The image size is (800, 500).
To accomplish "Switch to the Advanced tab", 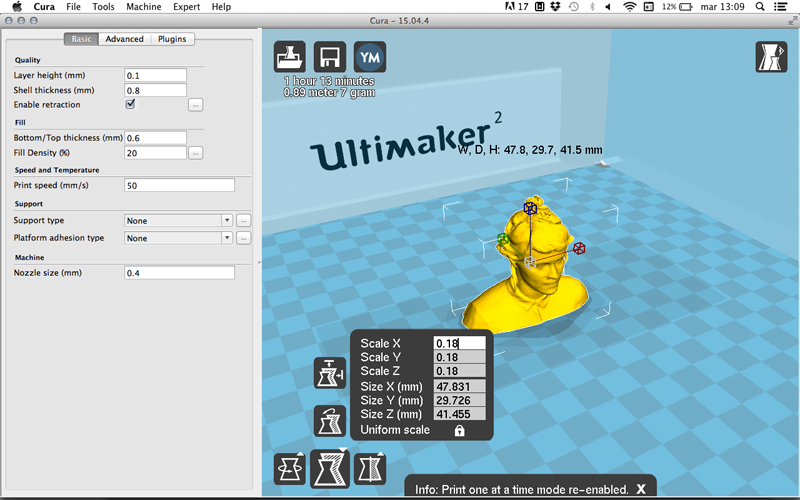I will point(124,39).
